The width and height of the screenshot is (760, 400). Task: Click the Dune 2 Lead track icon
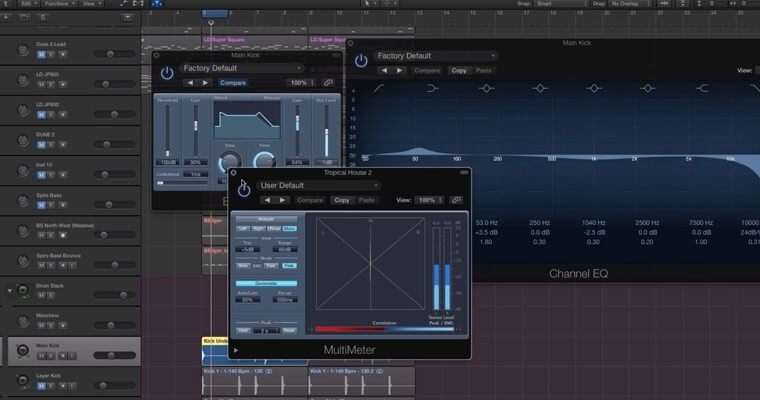coord(22,49)
